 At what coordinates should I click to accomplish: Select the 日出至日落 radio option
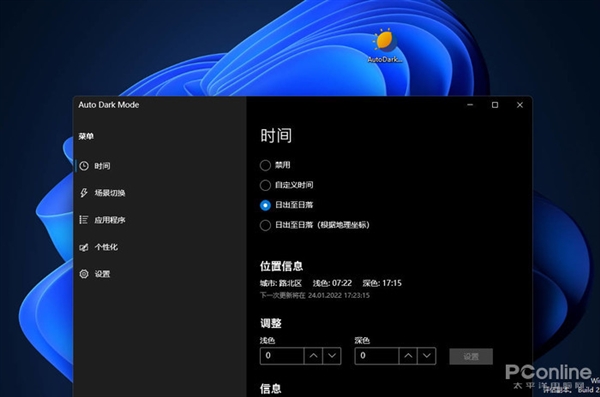coord(265,205)
